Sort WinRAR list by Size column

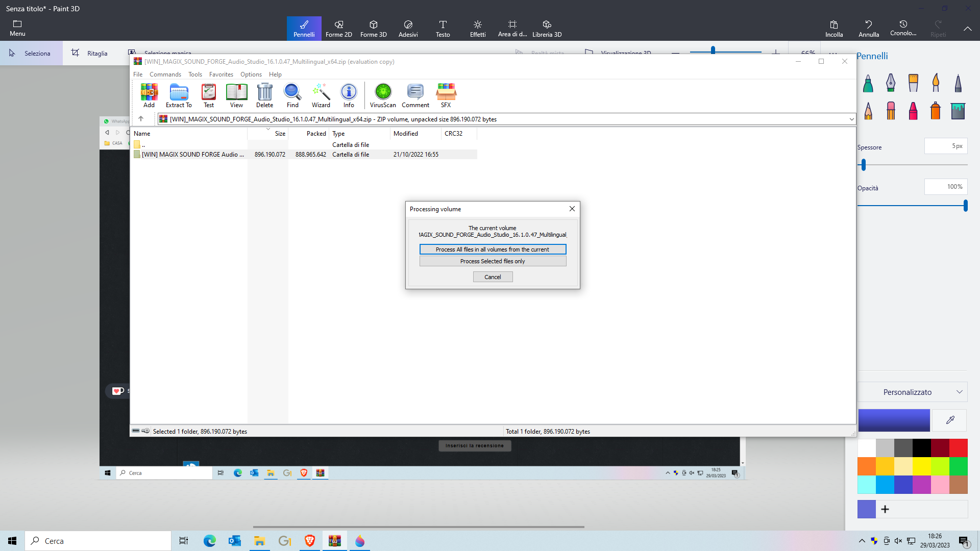point(268,134)
